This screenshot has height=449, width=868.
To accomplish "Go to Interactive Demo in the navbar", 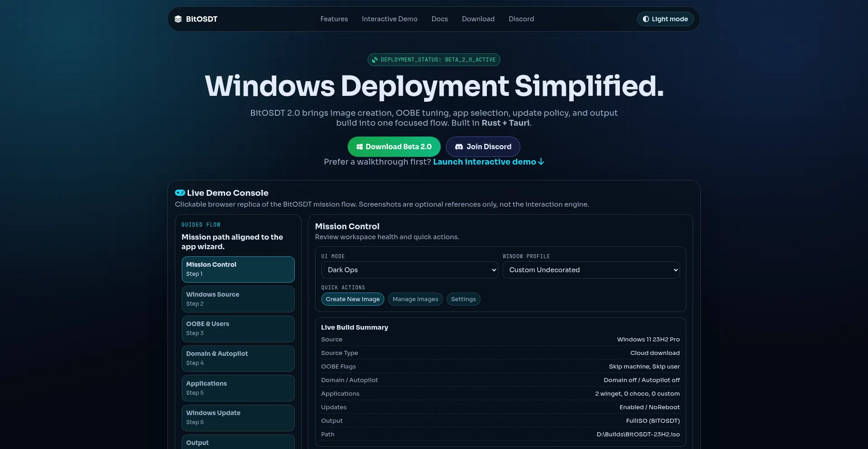I will pos(390,19).
